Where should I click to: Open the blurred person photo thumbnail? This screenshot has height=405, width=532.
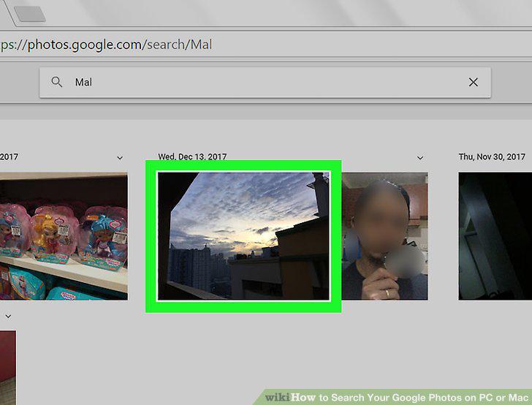click(x=384, y=236)
